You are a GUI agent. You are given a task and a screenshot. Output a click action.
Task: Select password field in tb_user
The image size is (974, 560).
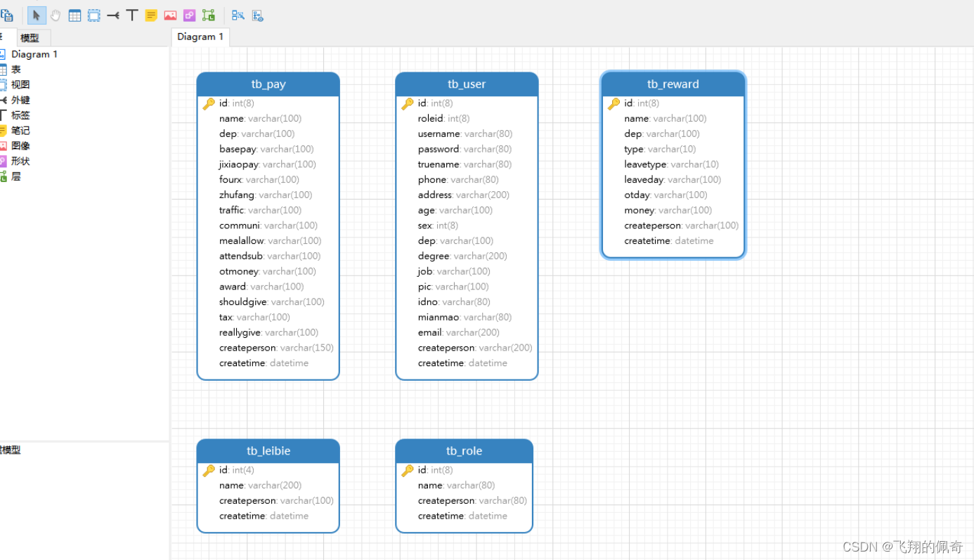pos(467,149)
